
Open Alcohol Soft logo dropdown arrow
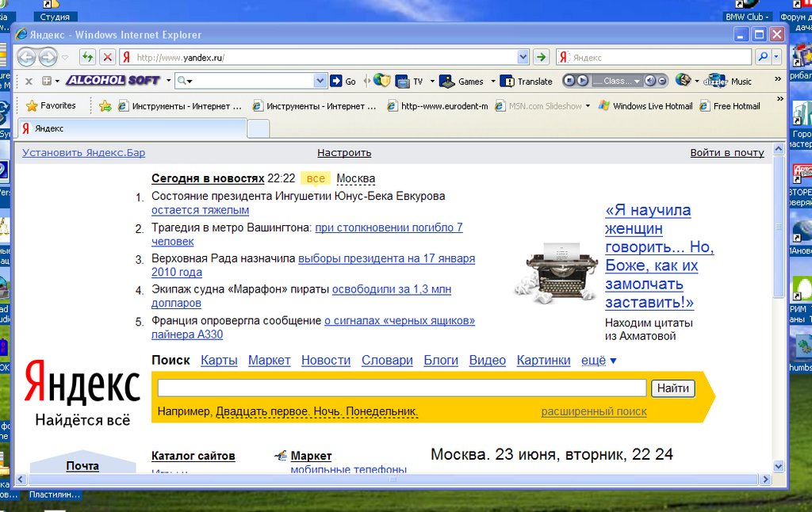click(x=168, y=81)
